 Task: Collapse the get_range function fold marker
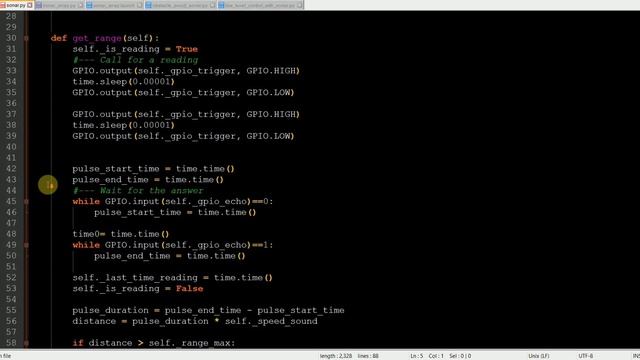(x=26, y=38)
